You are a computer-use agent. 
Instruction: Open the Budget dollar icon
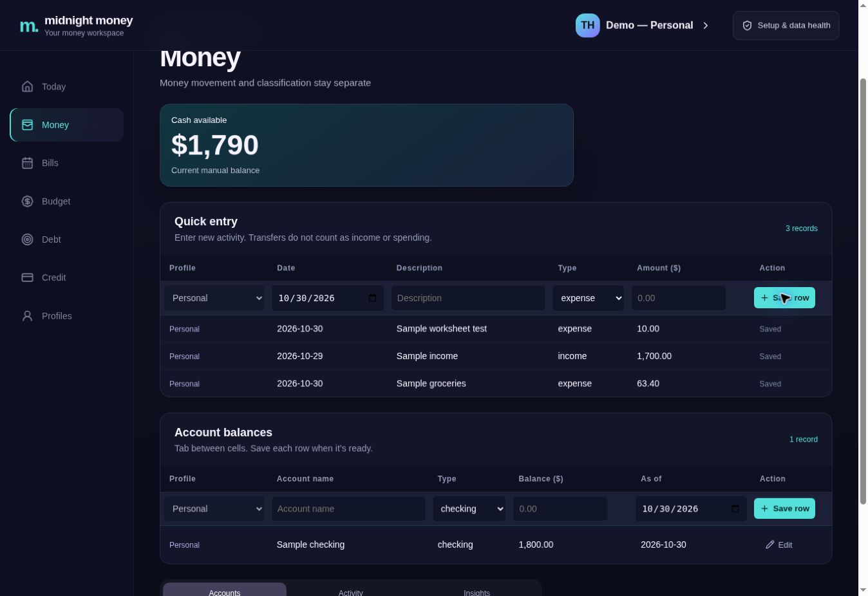(x=27, y=201)
